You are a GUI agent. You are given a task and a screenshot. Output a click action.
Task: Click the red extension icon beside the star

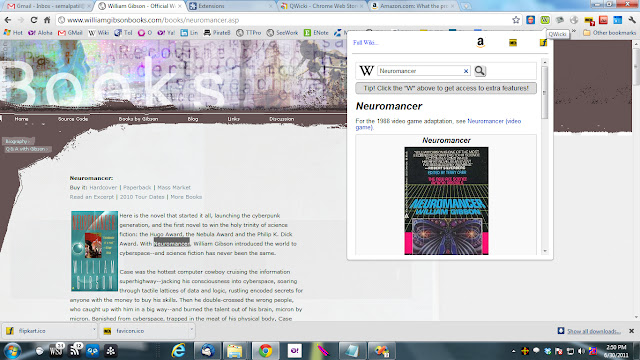(x=530, y=20)
